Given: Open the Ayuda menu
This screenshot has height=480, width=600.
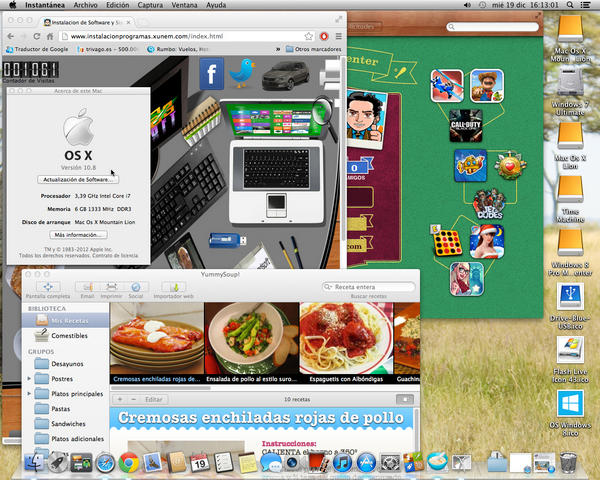Looking at the screenshot, I should 216,5.
